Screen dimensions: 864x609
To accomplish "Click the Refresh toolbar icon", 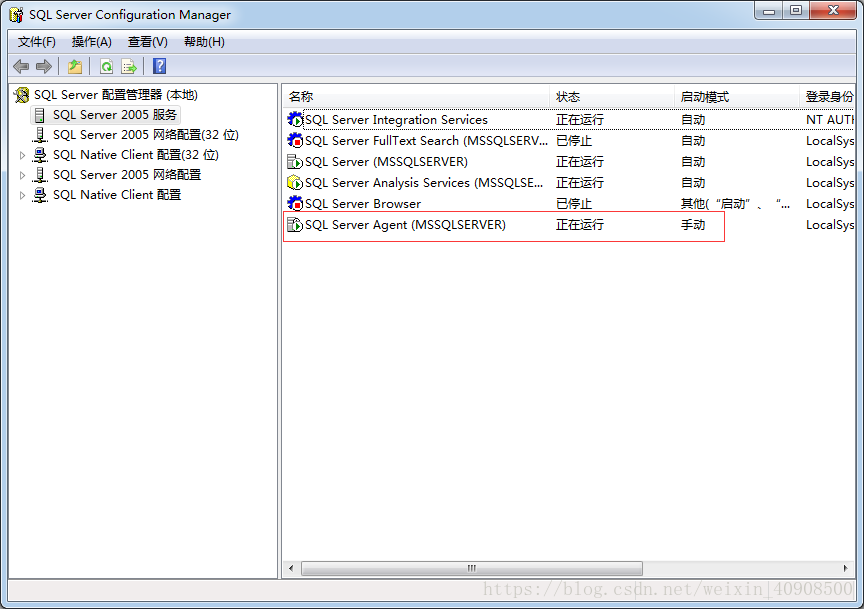I will coord(106,67).
